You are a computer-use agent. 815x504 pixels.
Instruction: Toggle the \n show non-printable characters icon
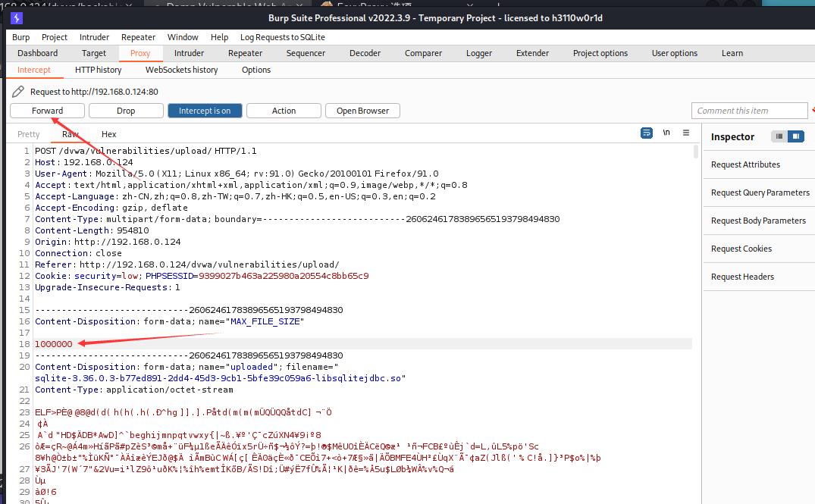point(666,133)
